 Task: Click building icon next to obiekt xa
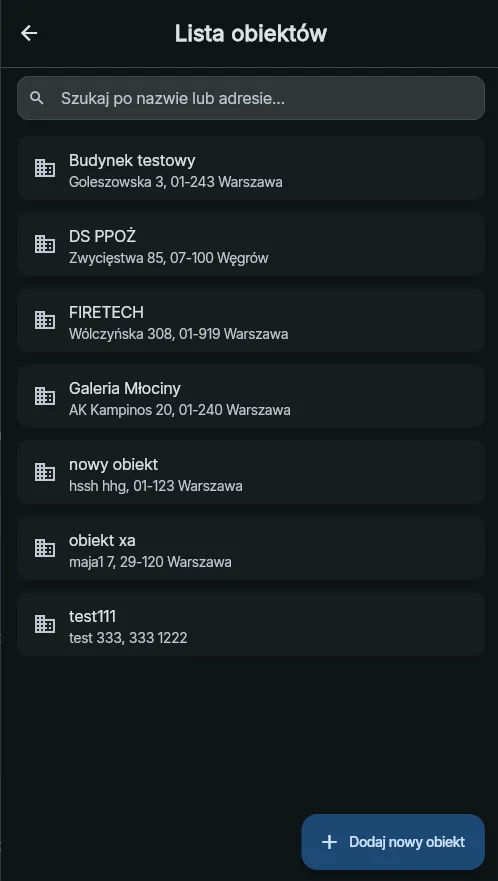45,548
